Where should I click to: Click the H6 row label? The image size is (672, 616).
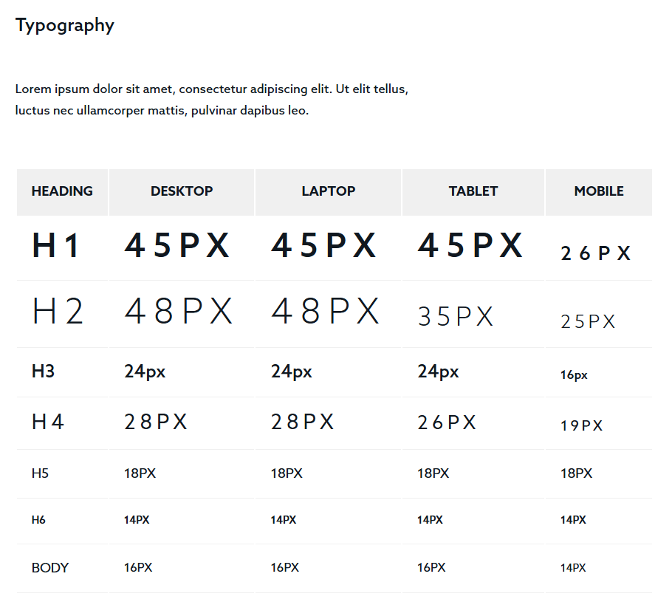pyautogui.click(x=38, y=520)
